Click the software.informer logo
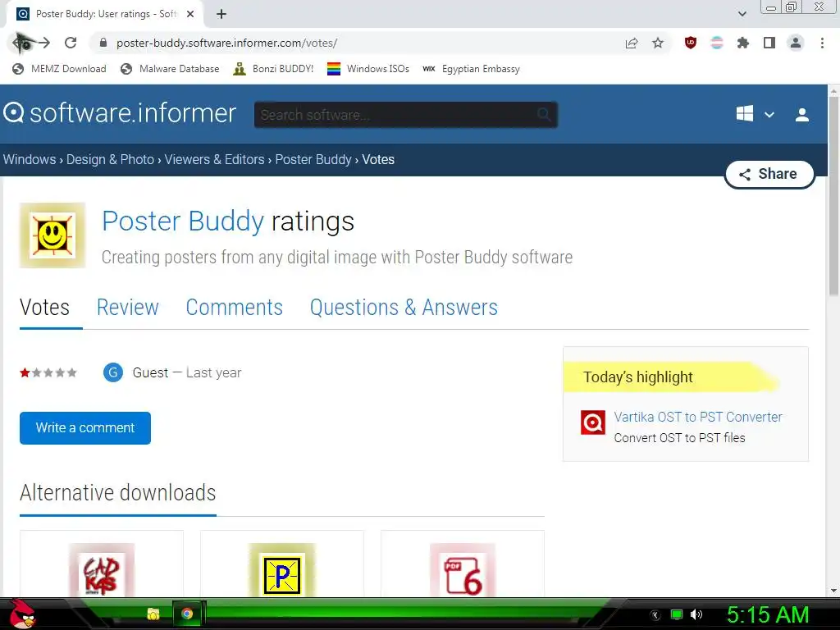840x630 pixels. tap(120, 113)
